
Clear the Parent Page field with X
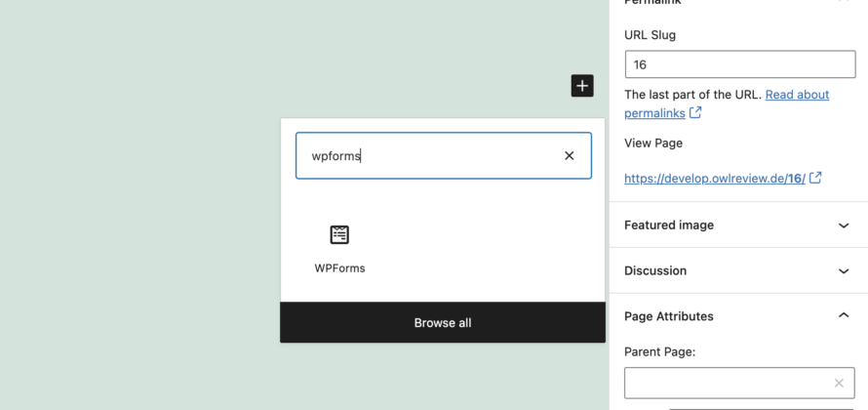tap(839, 384)
